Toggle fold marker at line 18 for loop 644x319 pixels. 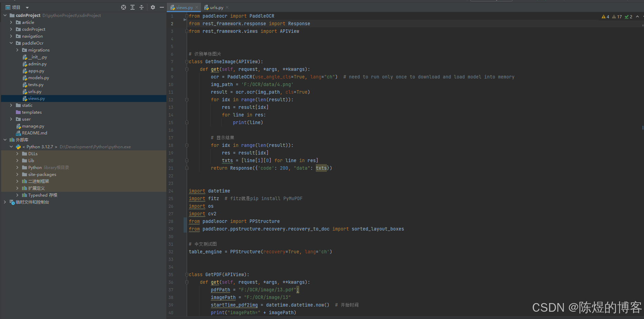[x=187, y=145]
